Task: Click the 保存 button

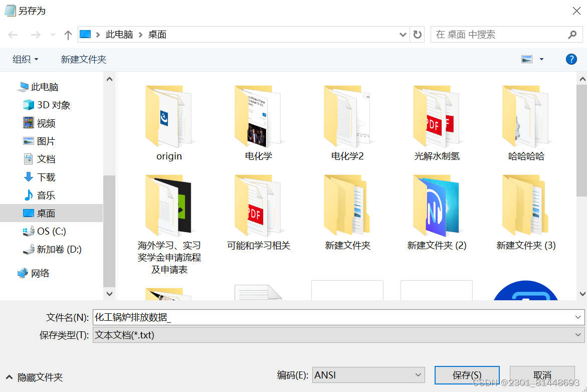Action: 467,374
